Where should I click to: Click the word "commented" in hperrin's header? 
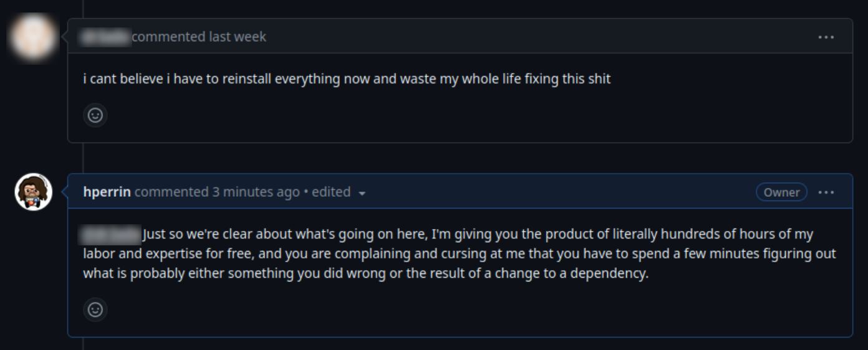[171, 192]
